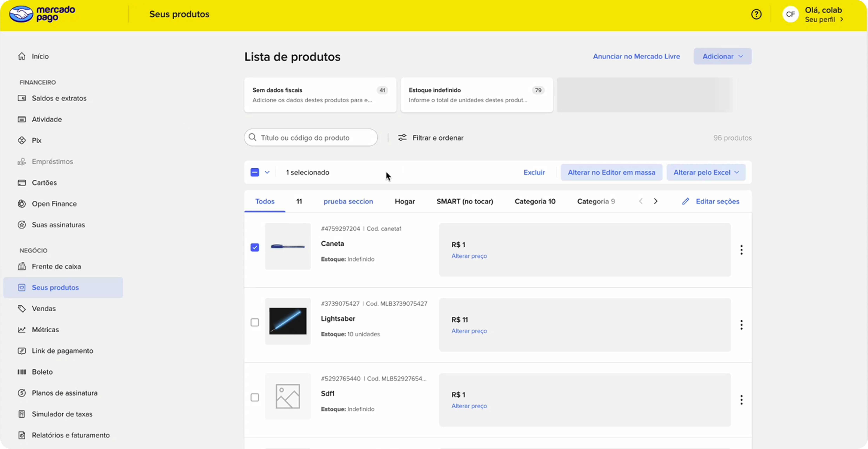Open the Lightsaber three-dot options menu

[741, 325]
